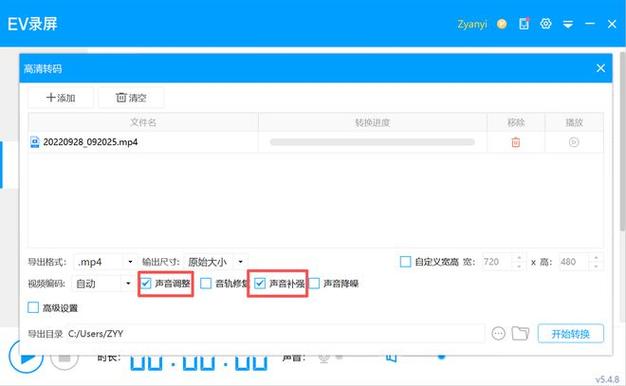This screenshot has width=626, height=386.
Task: Close the 高清转码 dialog
Action: coord(601,68)
